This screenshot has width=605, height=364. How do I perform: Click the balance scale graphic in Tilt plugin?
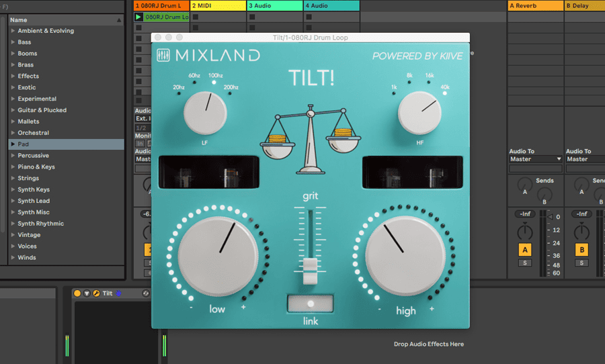click(x=310, y=139)
